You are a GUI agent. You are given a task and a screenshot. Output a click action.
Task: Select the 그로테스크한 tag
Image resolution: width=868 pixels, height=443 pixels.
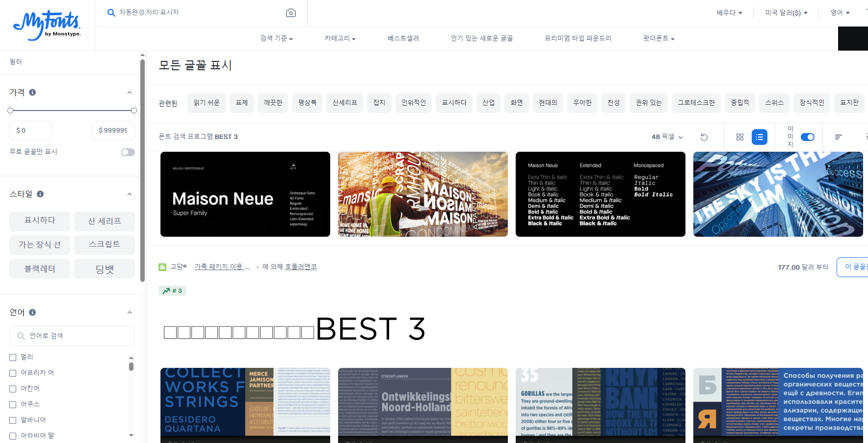[x=696, y=103]
